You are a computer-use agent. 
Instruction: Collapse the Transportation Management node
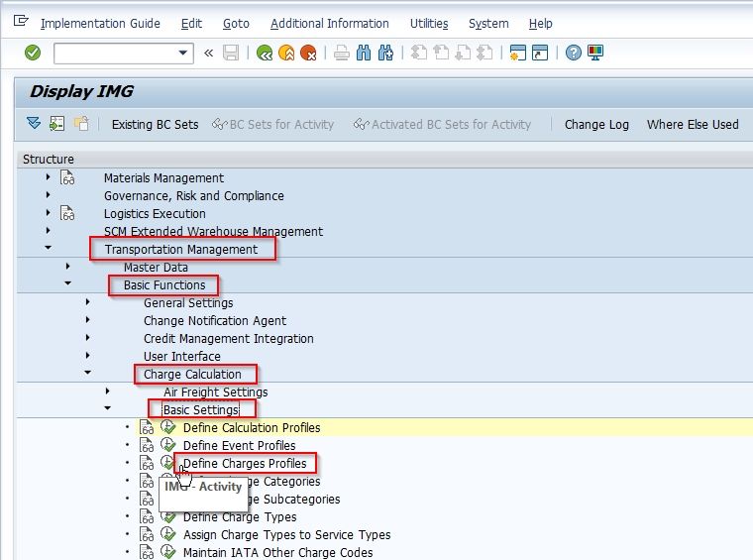[48, 248]
